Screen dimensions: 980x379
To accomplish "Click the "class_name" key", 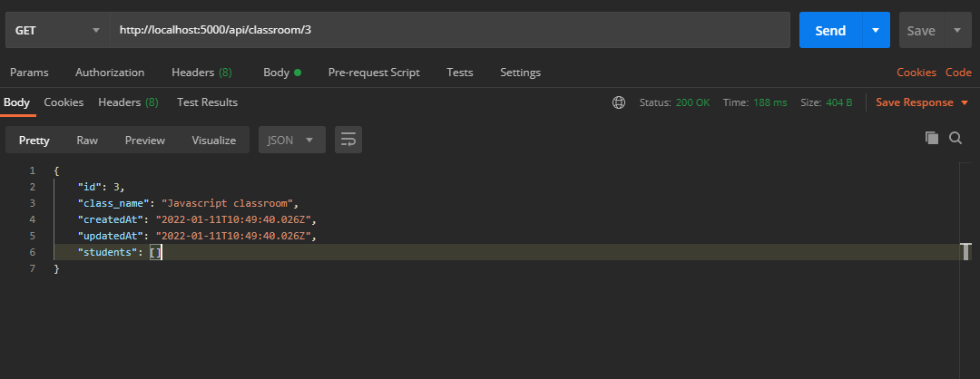I will [x=113, y=203].
